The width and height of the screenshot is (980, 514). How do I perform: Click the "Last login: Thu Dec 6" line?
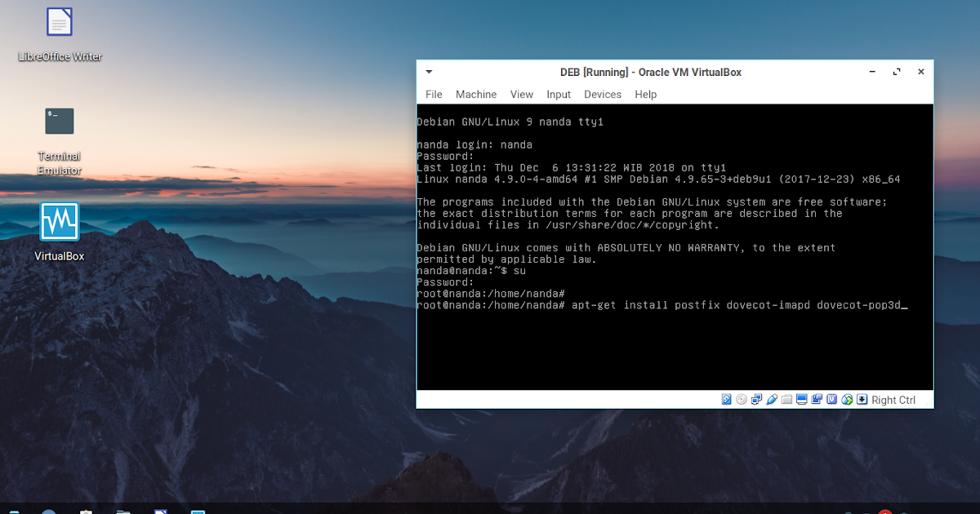click(572, 167)
